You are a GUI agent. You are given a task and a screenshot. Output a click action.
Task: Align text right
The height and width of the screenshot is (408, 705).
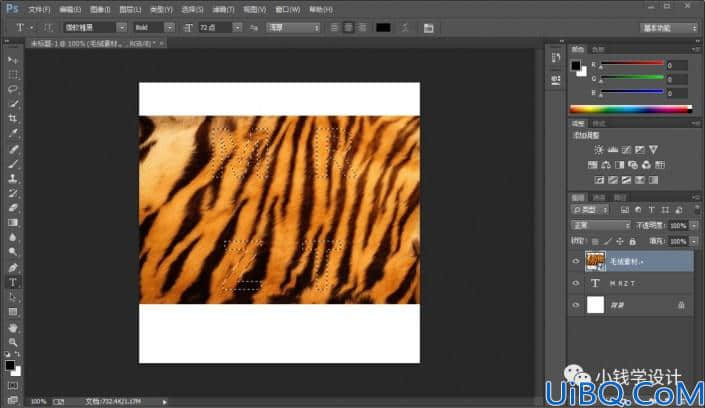tap(362, 28)
